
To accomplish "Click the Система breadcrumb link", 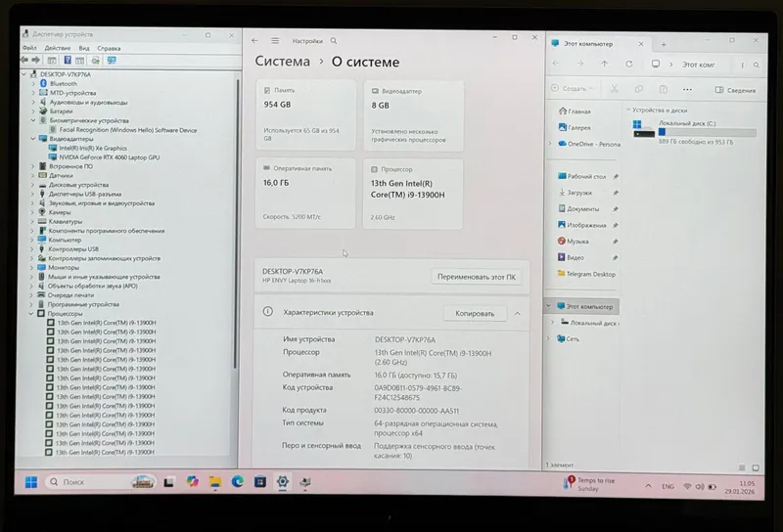I will pyautogui.click(x=282, y=62).
